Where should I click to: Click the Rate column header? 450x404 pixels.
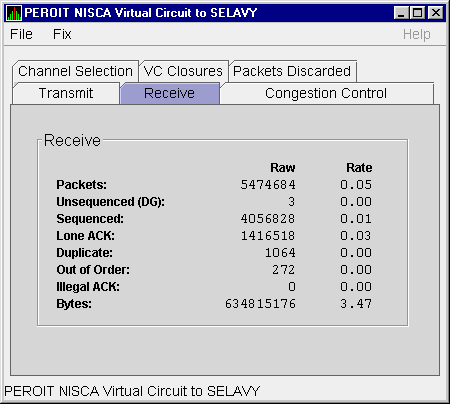359,168
